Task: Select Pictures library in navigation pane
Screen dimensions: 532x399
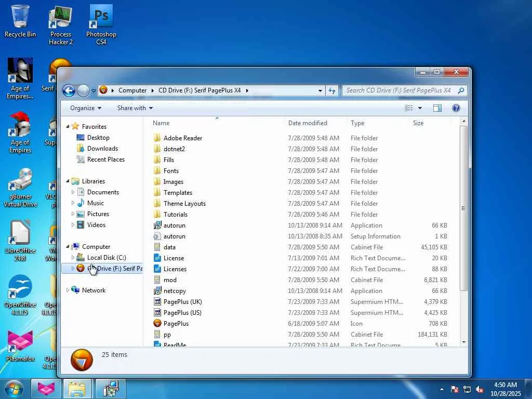Action: 98,214
